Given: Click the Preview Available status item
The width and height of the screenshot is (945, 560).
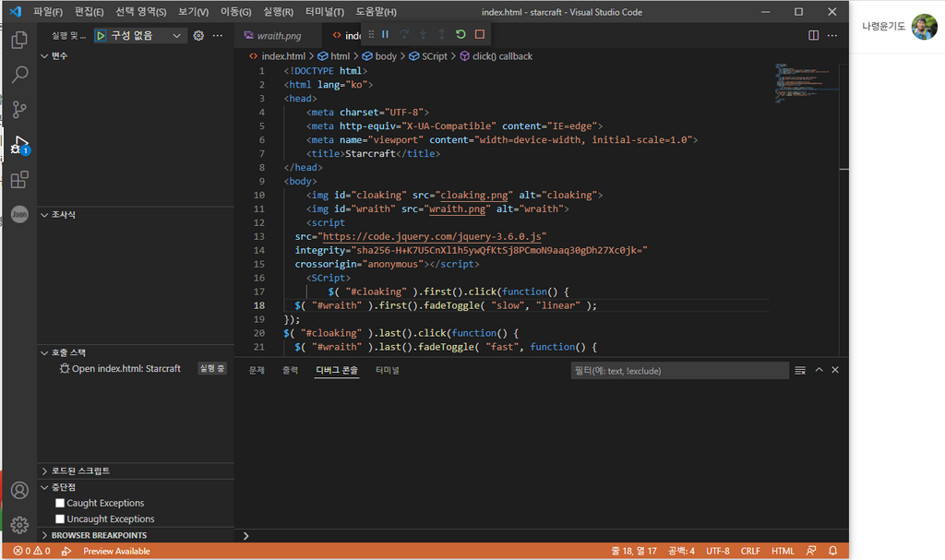Looking at the screenshot, I should [117, 551].
